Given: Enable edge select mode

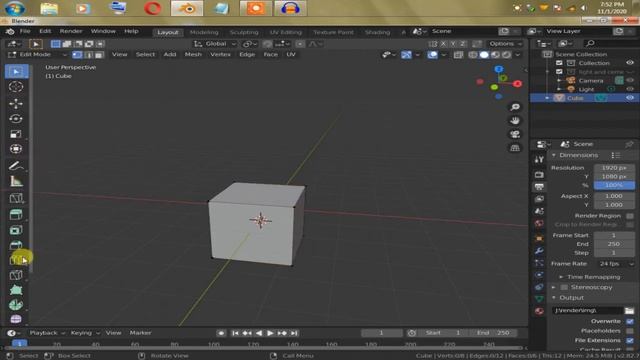Looking at the screenshot, I should pyautogui.click(x=88, y=54).
